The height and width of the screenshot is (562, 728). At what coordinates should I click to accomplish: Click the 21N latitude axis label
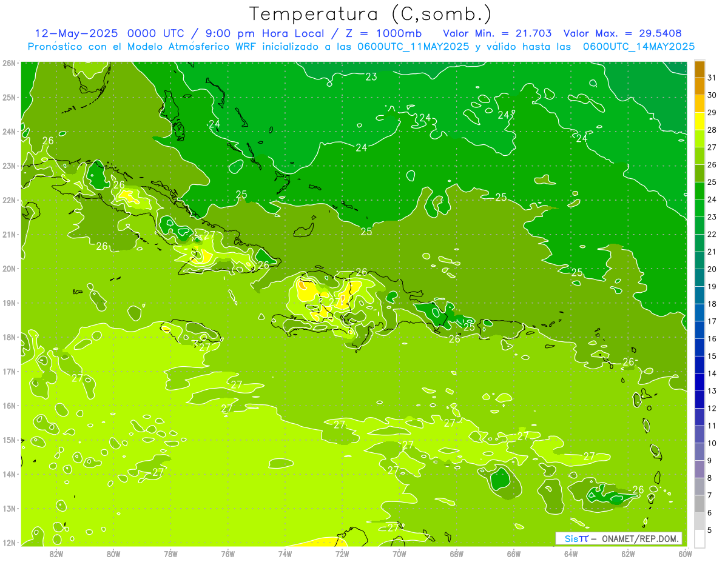coord(8,234)
